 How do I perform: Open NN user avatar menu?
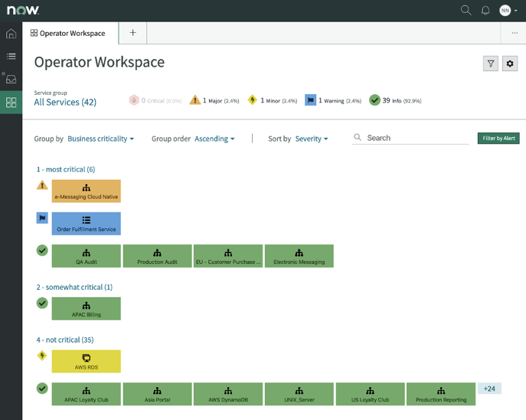click(505, 11)
